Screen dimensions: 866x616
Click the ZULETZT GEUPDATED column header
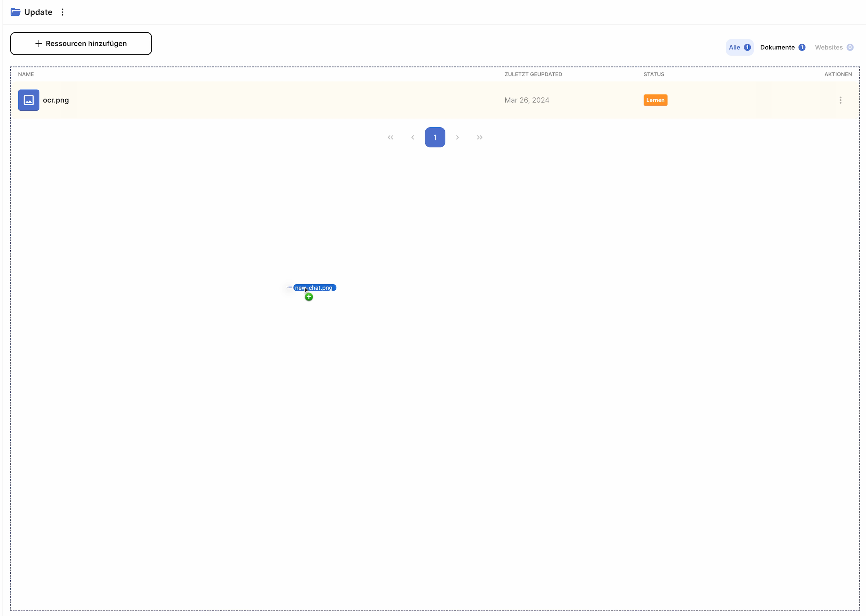pos(533,74)
